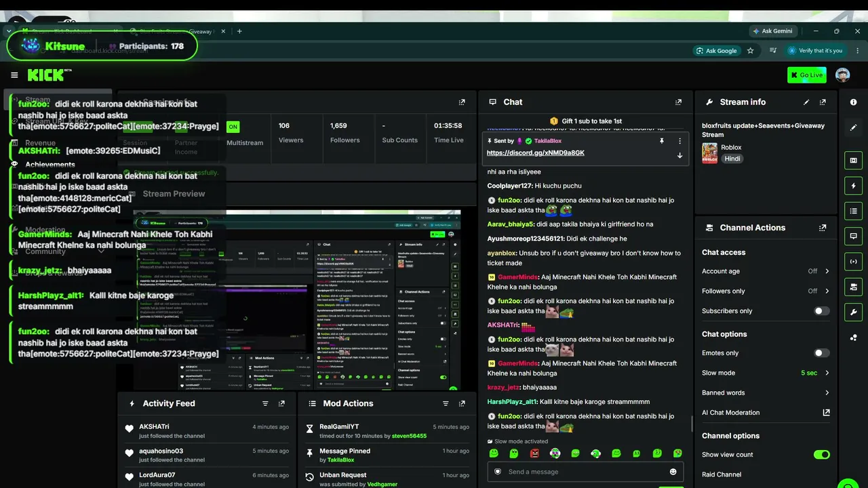Open pinned message options menu
Image resolution: width=868 pixels, height=488 pixels.
[679, 141]
